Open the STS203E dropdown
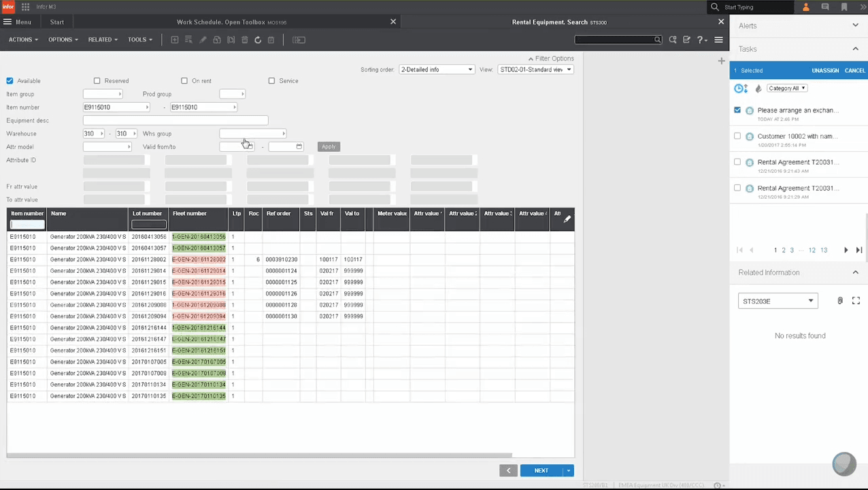Image resolution: width=868 pixels, height=490 pixels. 778,301
